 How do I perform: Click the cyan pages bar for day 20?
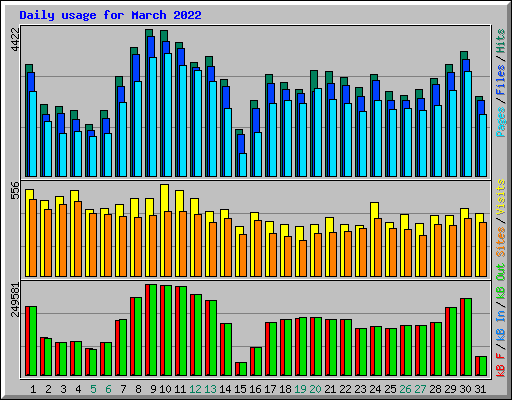tap(318, 132)
